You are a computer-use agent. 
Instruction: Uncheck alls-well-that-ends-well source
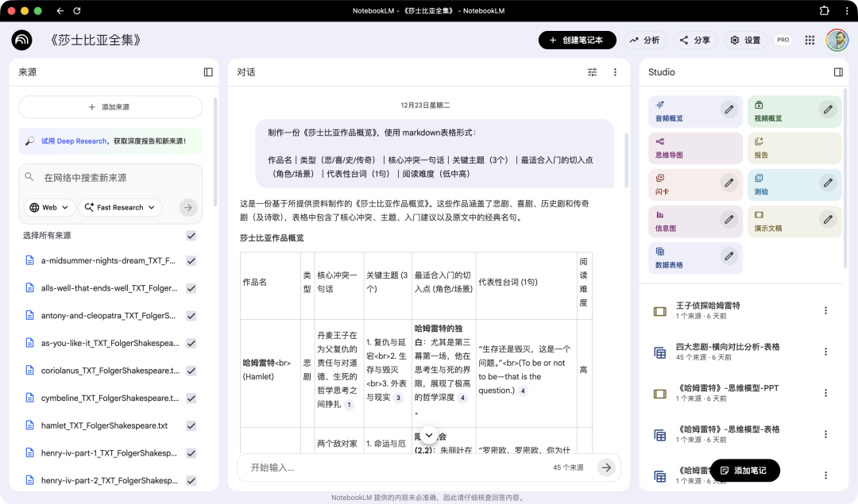tap(191, 288)
